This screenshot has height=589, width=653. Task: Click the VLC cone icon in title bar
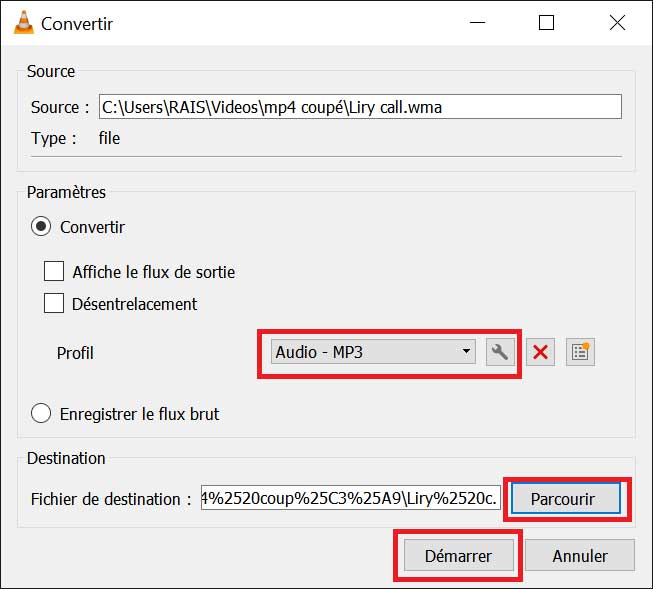[24, 22]
